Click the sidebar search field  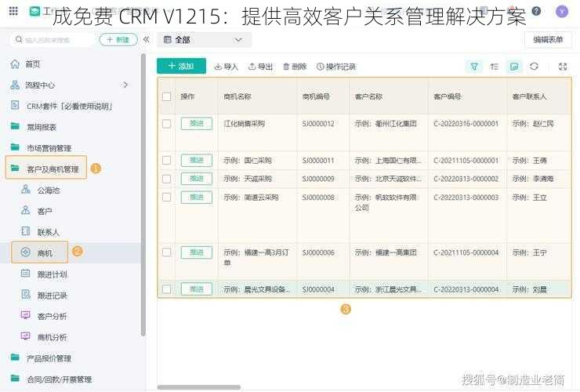point(52,40)
